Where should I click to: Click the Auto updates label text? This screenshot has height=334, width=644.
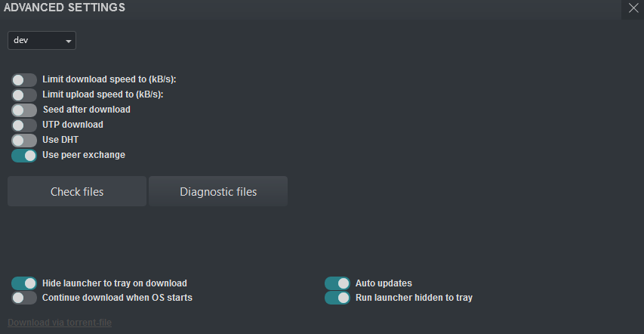[x=384, y=283]
